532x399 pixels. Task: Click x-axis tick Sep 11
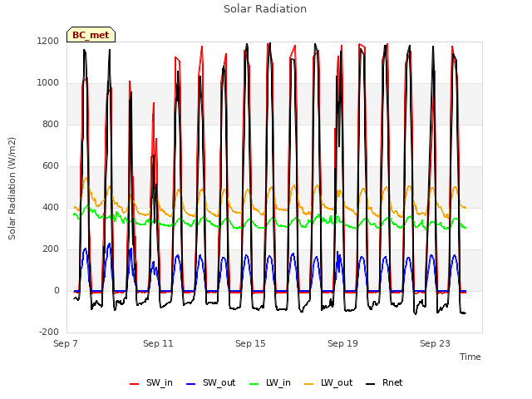(158, 343)
